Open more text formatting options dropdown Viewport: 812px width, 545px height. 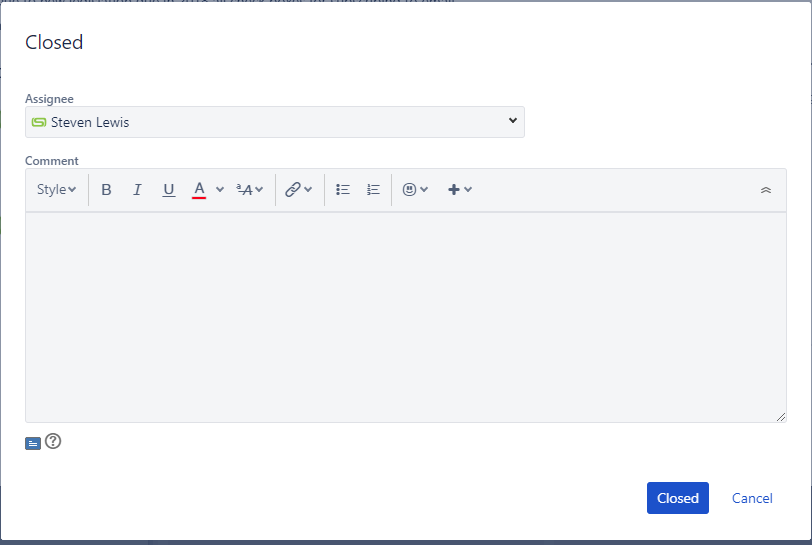click(x=250, y=190)
